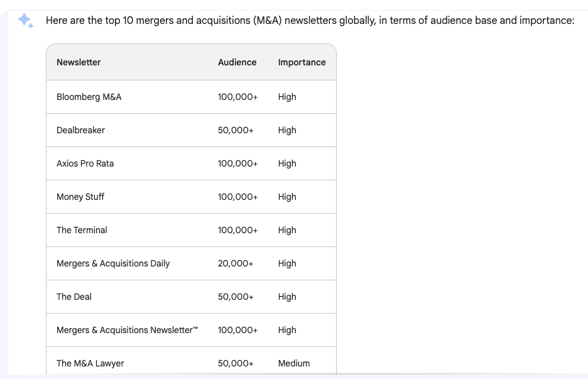Click the Mergers & Acquisitions Daily cell

113,263
